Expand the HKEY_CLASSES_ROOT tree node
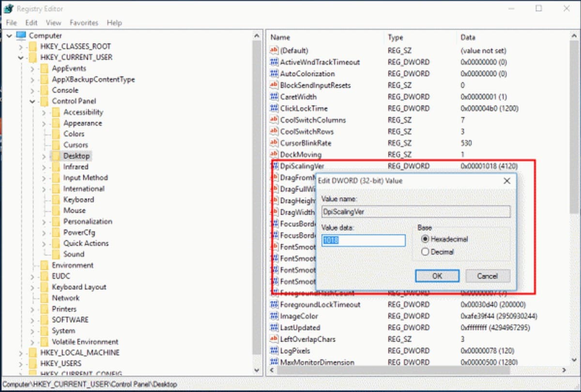This screenshot has height=392, width=581. [x=20, y=47]
